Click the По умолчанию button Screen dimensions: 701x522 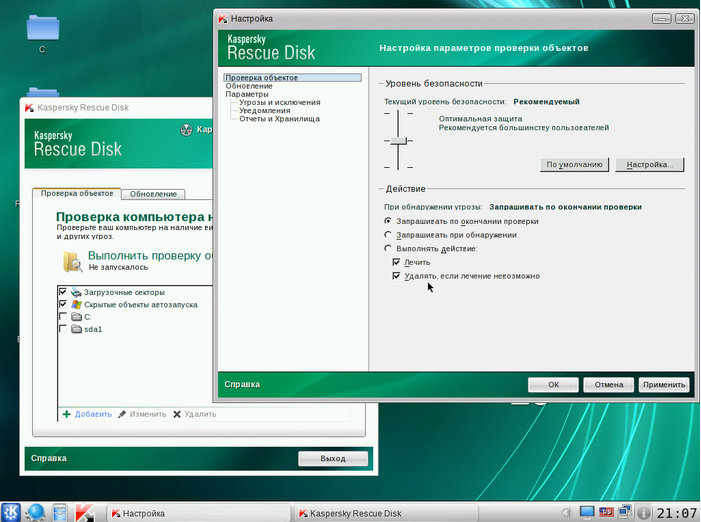(x=574, y=164)
